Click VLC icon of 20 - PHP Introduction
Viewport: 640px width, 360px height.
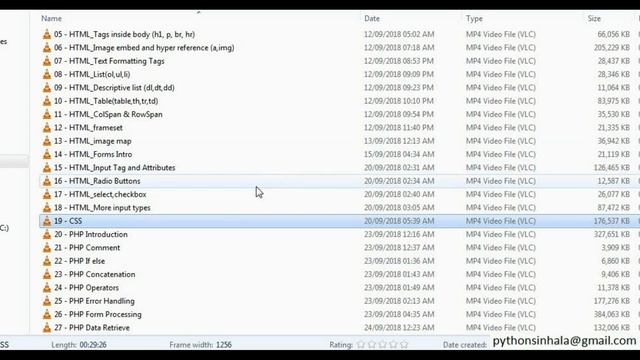[47, 234]
